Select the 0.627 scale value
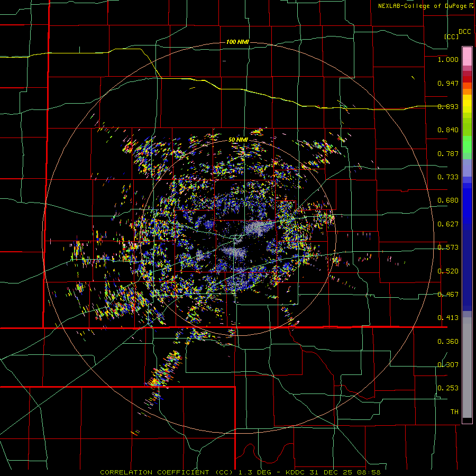The image size is (476, 476). [448, 224]
